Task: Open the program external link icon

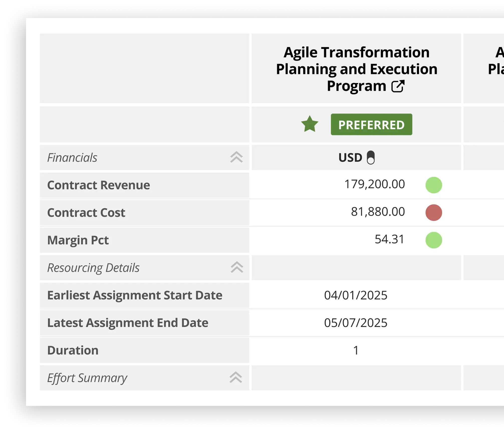Action: (x=398, y=86)
